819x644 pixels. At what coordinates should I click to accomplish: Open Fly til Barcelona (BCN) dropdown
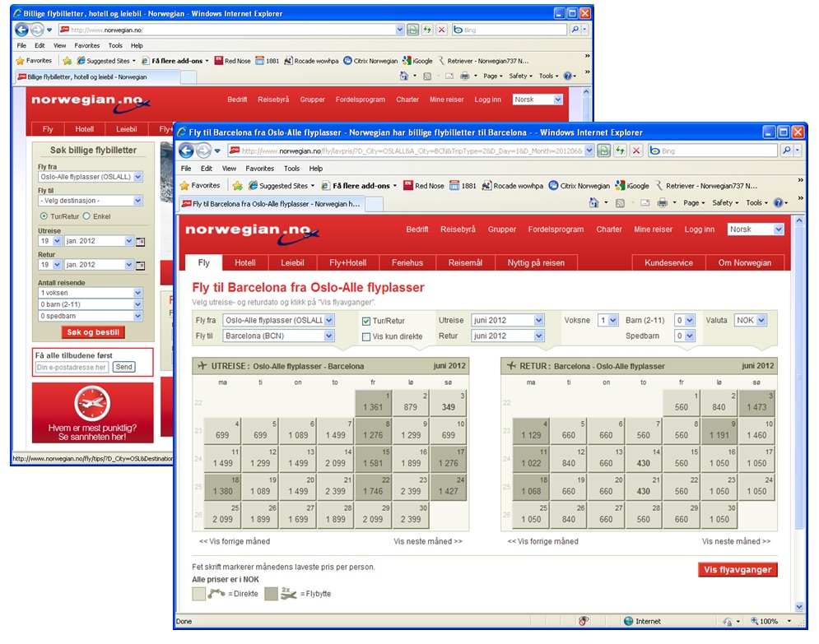[278, 336]
